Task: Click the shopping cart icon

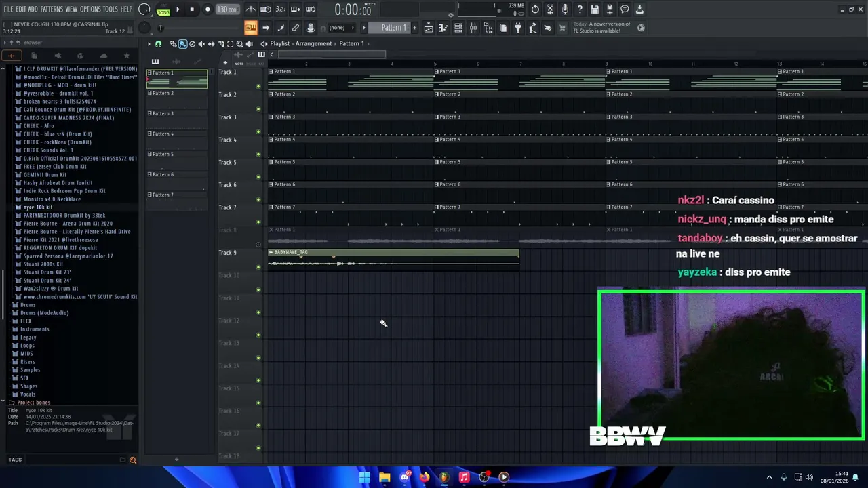Action: (x=562, y=28)
